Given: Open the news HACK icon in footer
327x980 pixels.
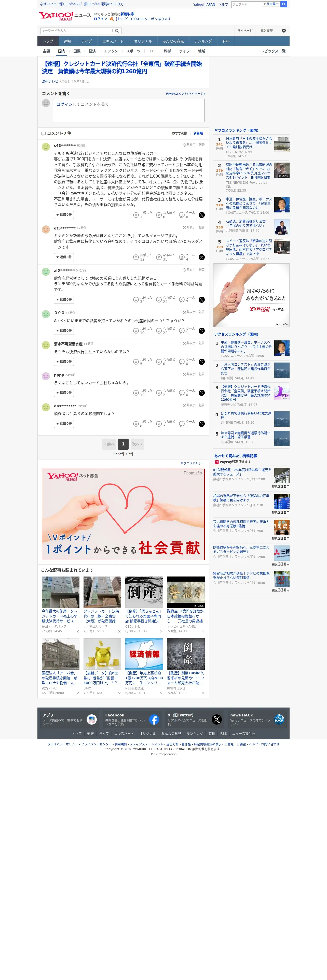Looking at the screenshot, I should point(279,719).
